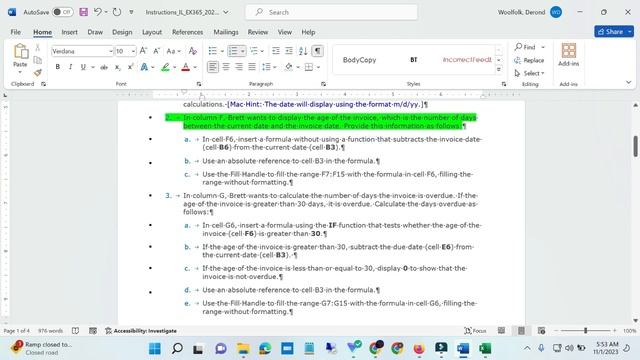Toggle Subscript formatting
Image resolution: width=640 pixels, height=360 pixels.
coord(117,67)
